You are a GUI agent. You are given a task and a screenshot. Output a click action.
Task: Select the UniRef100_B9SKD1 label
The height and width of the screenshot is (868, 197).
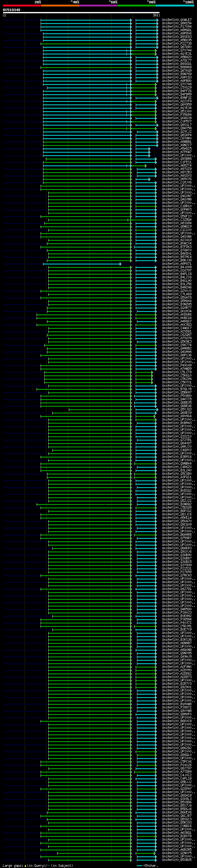(x=177, y=64)
